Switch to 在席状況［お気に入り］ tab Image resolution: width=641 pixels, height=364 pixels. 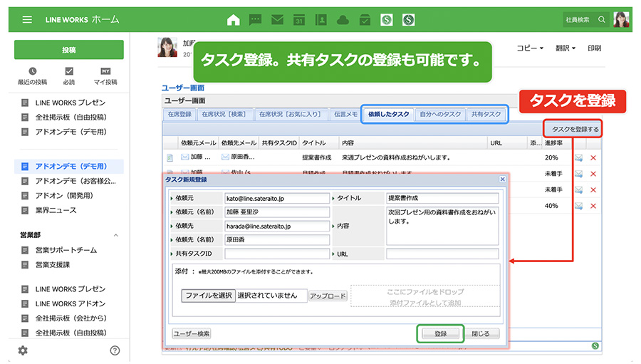[291, 115]
